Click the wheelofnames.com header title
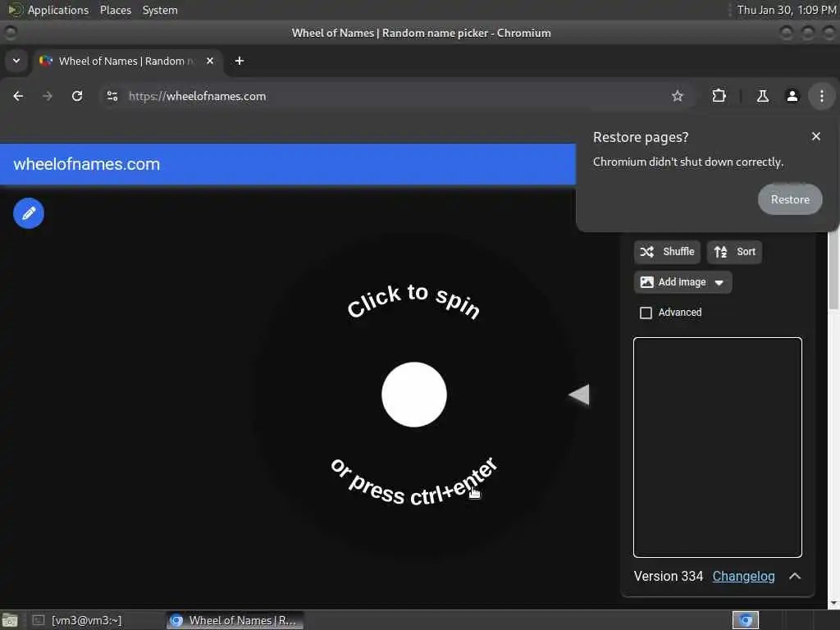Image resolution: width=840 pixels, height=630 pixels. click(x=87, y=164)
